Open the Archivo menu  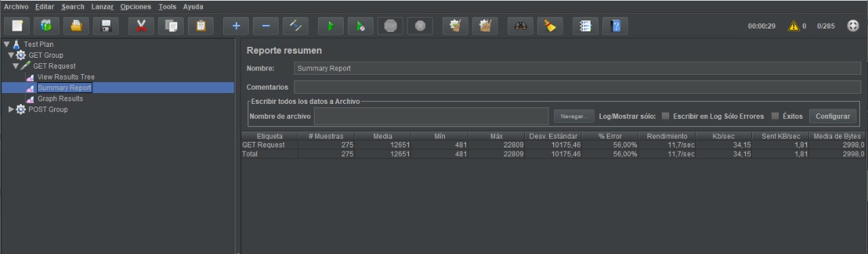[16, 7]
